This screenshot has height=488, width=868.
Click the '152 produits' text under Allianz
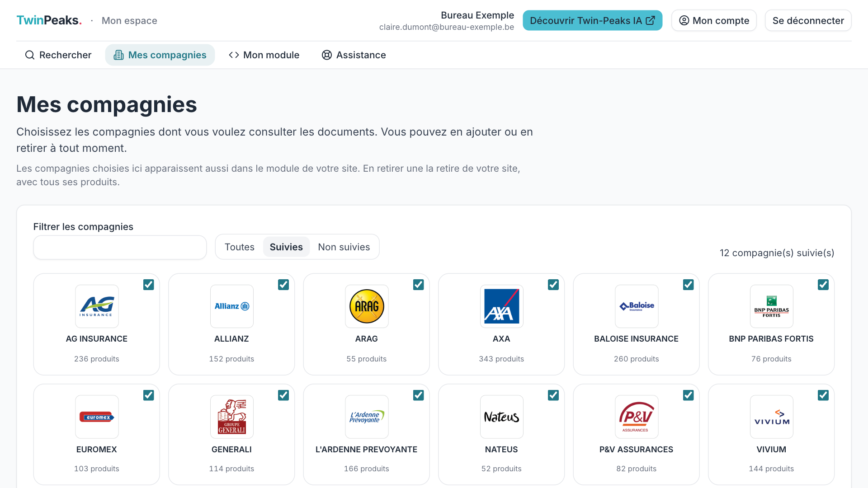tap(231, 359)
